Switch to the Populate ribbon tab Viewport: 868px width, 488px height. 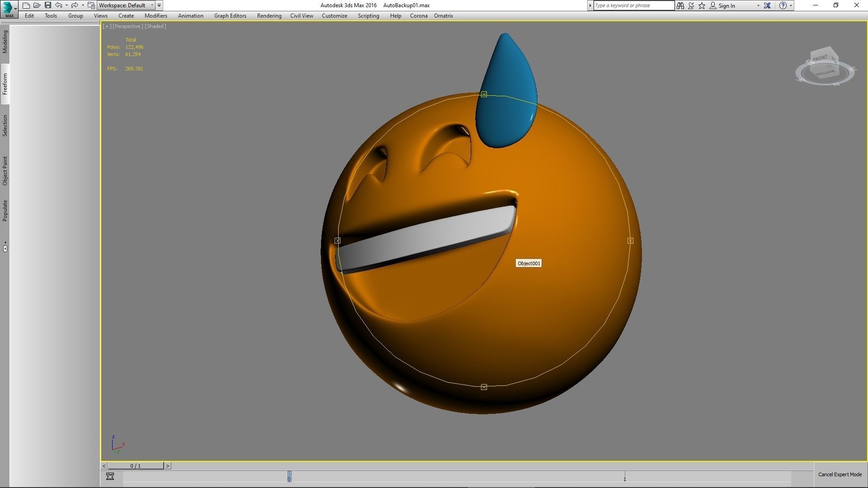point(5,210)
